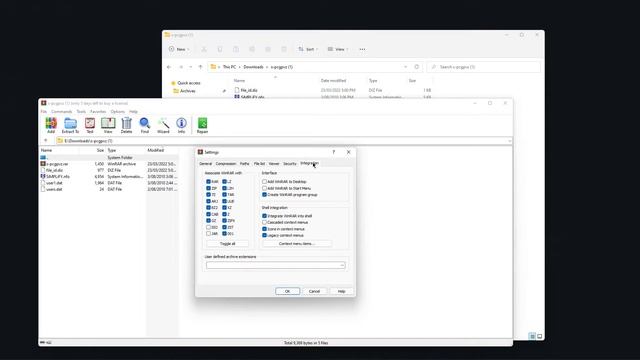Click OK in the Settings dialog
The width and height of the screenshot is (640, 360).
[x=287, y=291]
